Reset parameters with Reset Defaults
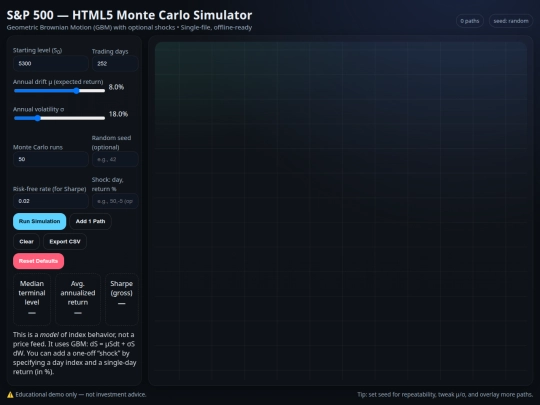540x405 pixels. (39, 261)
